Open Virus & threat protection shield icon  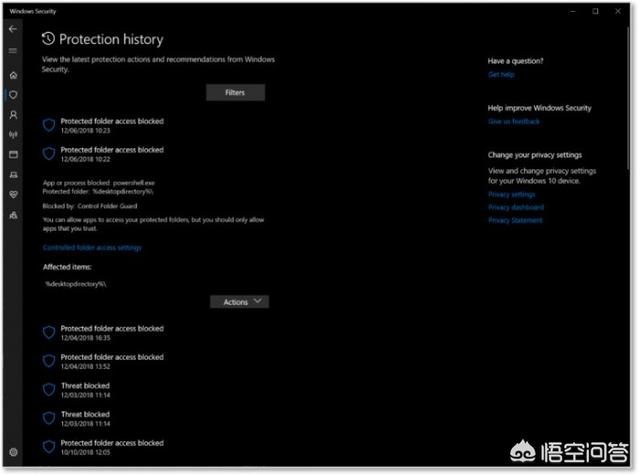13,95
